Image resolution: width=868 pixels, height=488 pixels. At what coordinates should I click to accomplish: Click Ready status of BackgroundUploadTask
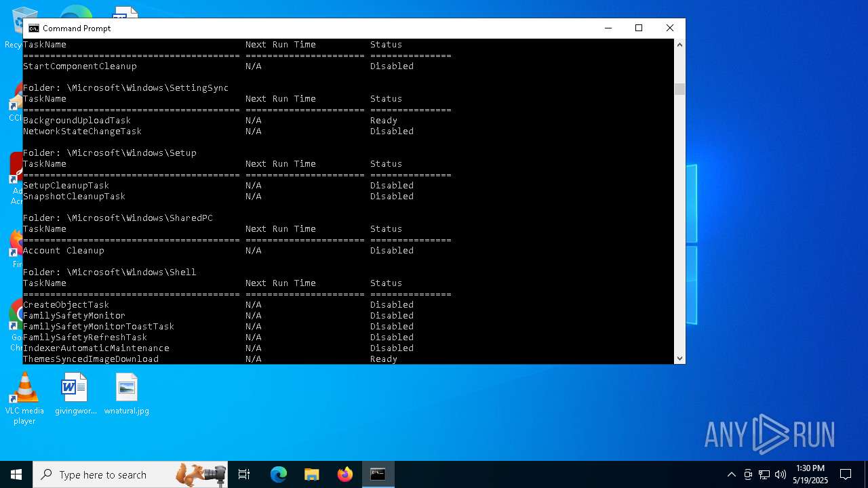(x=384, y=121)
